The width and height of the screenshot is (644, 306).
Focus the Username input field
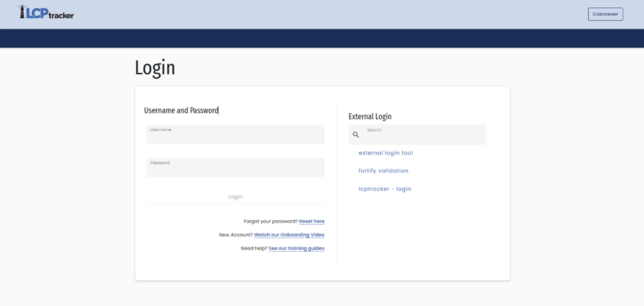[x=235, y=135]
